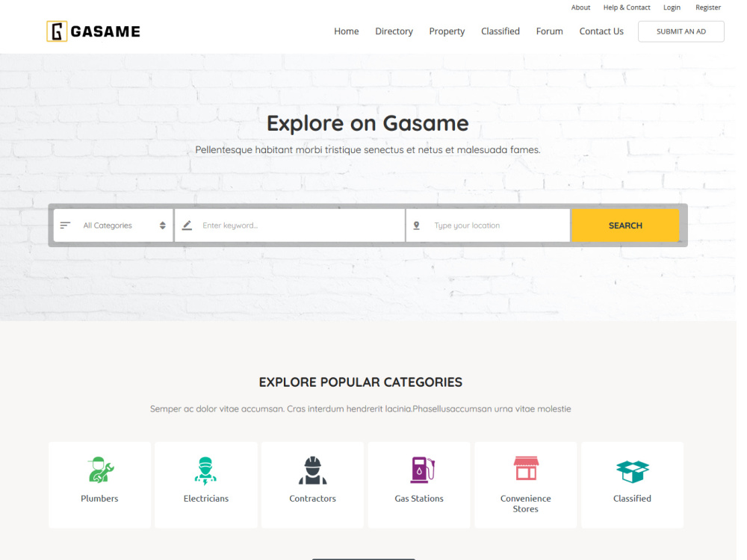Open the Classified menu item
This screenshot has width=747, height=560.
tap(500, 31)
